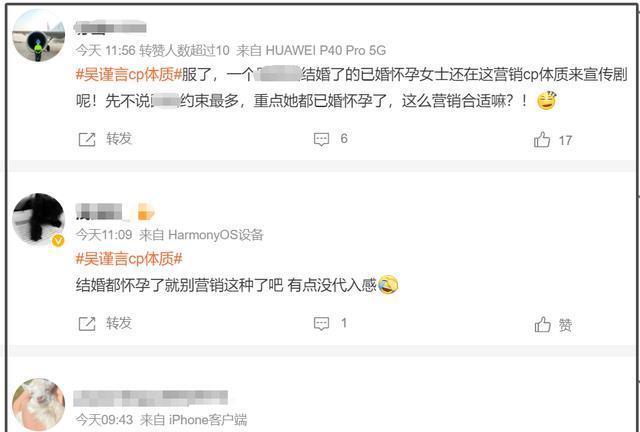Click the orange member badge beside second username

click(x=146, y=213)
